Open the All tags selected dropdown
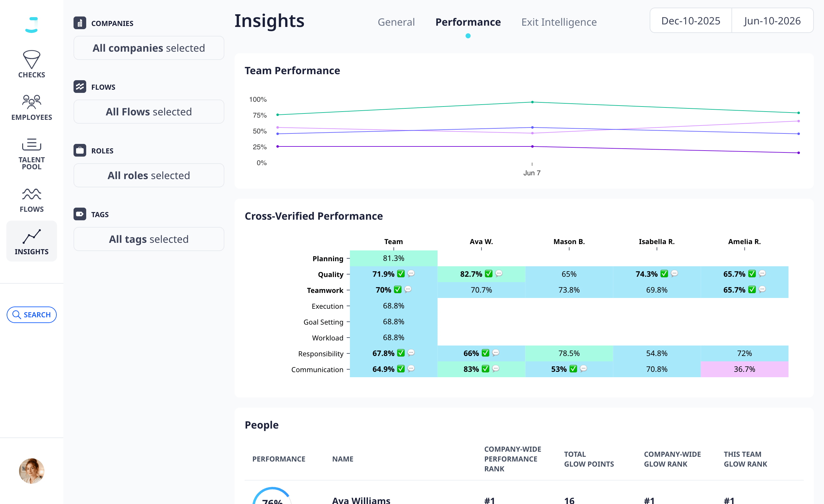 [149, 239]
